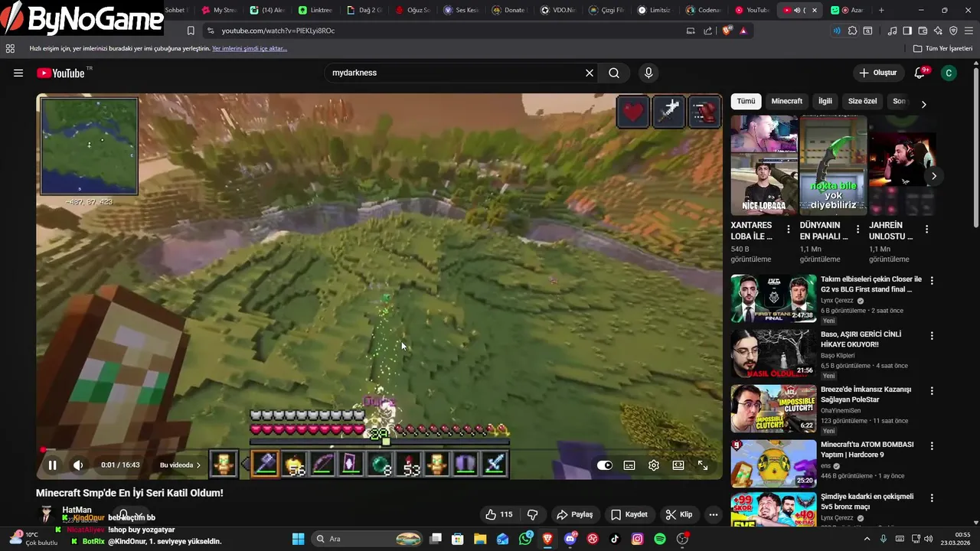This screenshot has width=980, height=551.
Task: Open options for 'XANTARES LOBA İLE' short
Action: point(789,230)
